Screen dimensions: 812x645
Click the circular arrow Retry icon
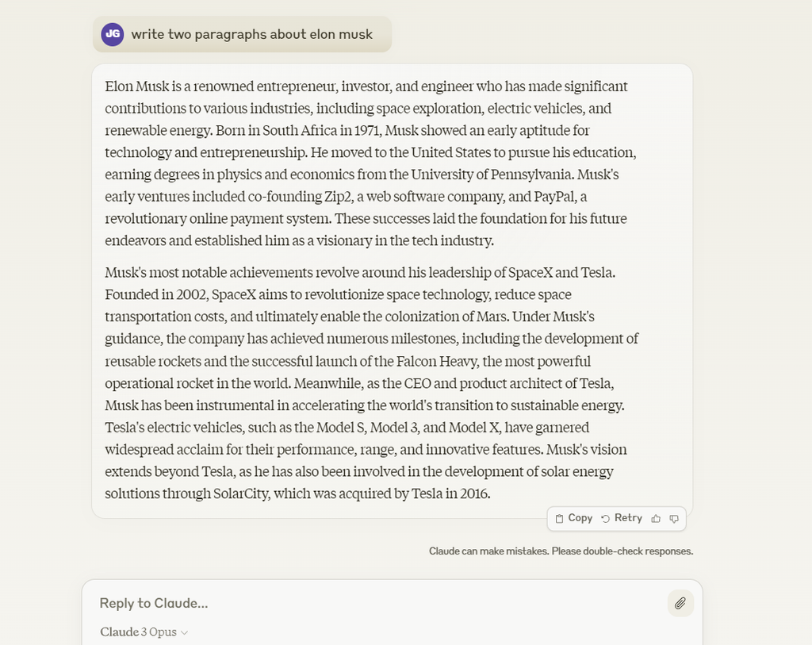605,519
